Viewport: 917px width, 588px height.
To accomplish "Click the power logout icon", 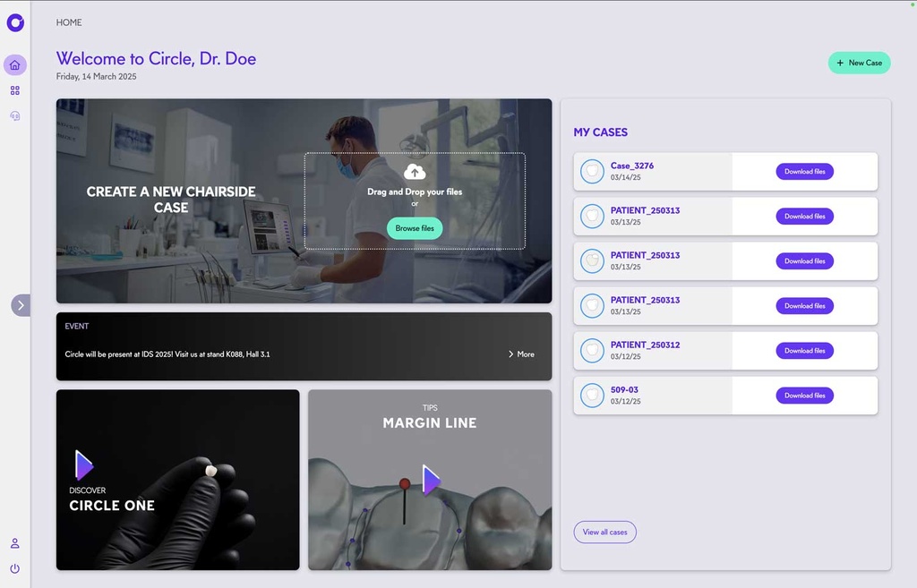I will (x=15, y=568).
